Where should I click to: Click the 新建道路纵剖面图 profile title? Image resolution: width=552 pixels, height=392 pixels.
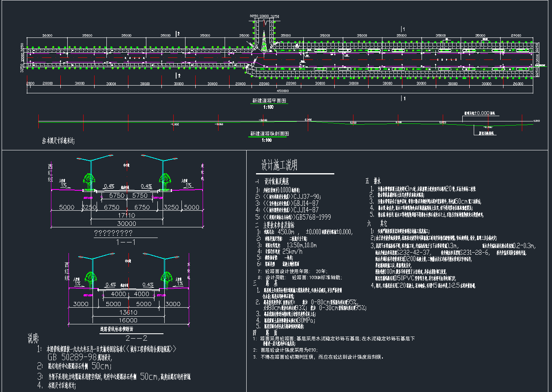[x=269, y=134]
